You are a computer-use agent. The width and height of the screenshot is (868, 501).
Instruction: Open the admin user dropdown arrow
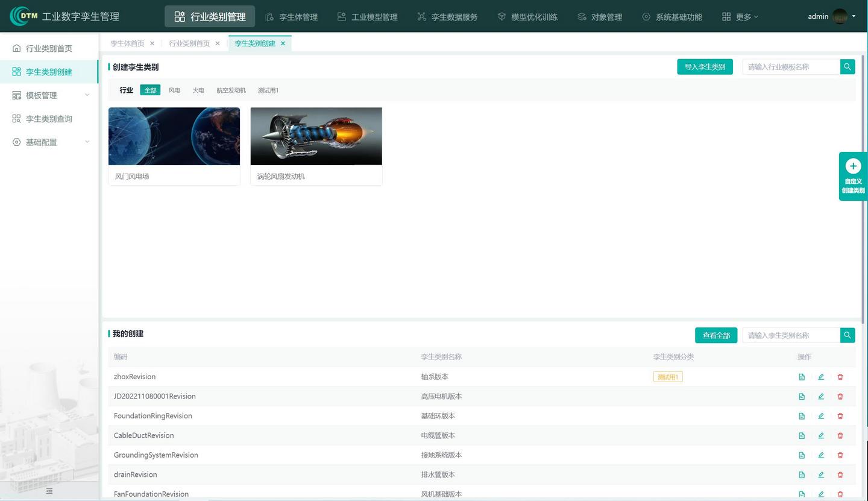tap(854, 16)
